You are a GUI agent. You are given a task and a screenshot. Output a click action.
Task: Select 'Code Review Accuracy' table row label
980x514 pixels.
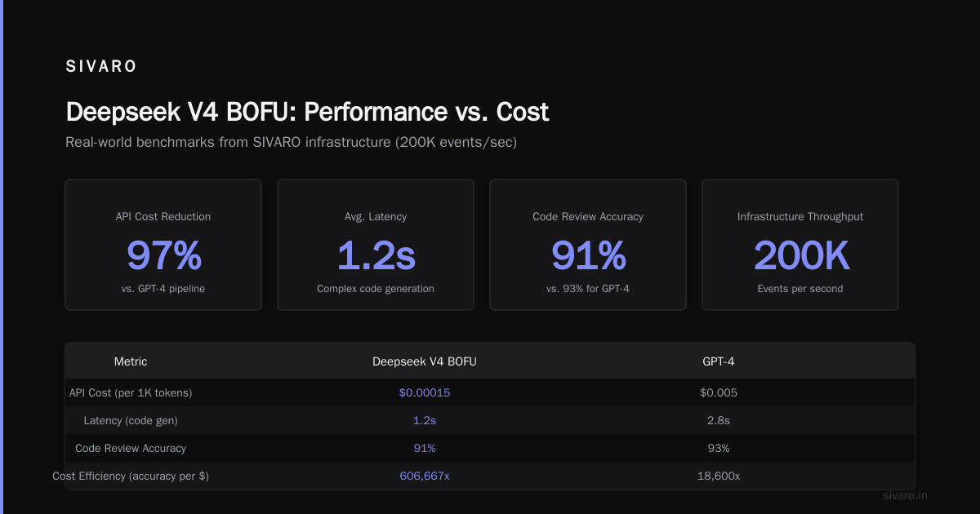[x=131, y=448]
